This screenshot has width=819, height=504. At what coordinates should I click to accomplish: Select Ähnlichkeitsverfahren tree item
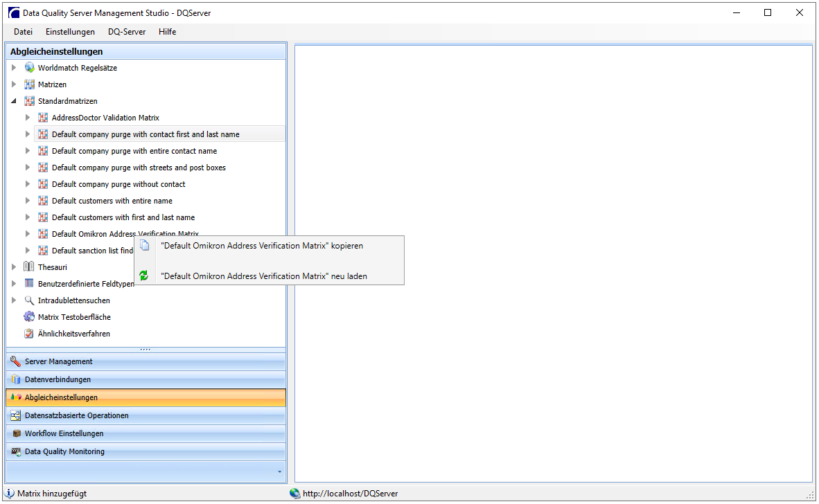pos(73,334)
